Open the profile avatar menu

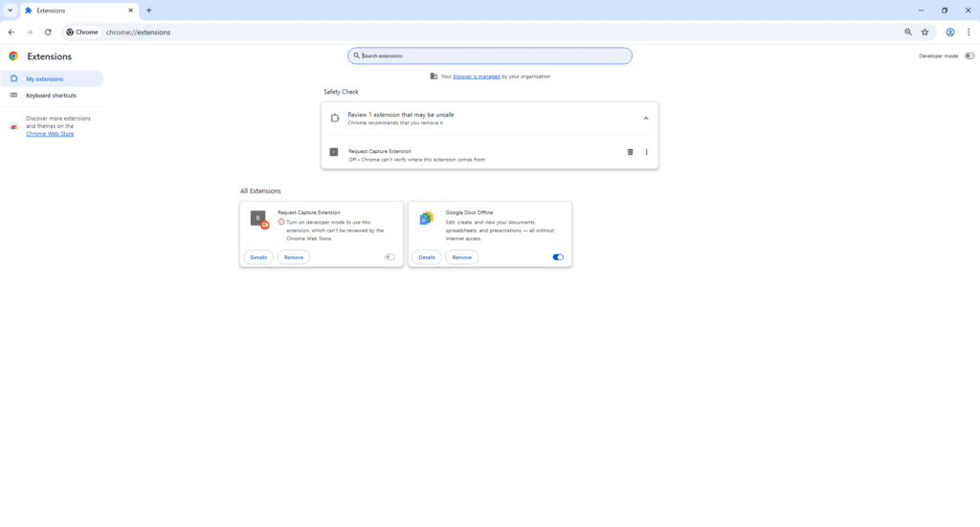click(950, 32)
